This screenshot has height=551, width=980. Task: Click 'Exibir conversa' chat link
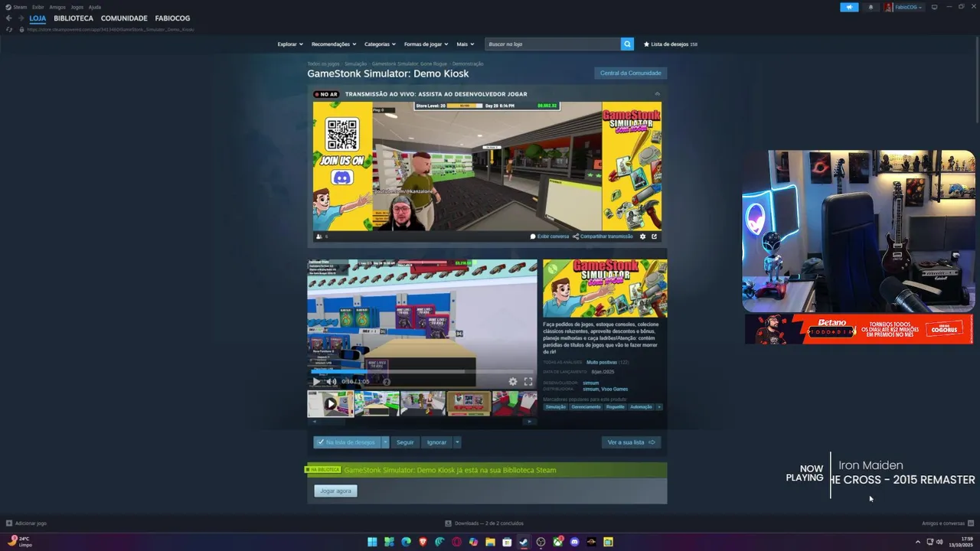(550, 236)
